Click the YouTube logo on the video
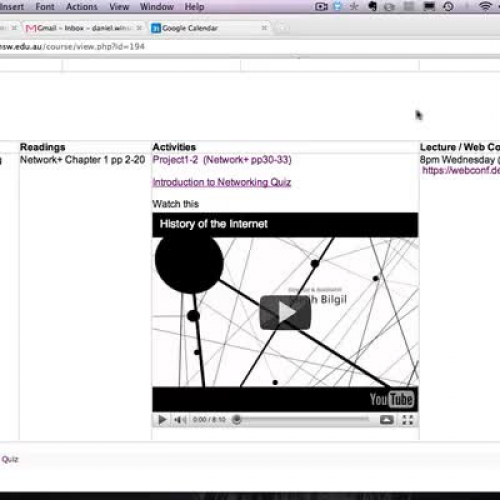Image resolution: width=500 pixels, height=500 pixels. point(392,399)
